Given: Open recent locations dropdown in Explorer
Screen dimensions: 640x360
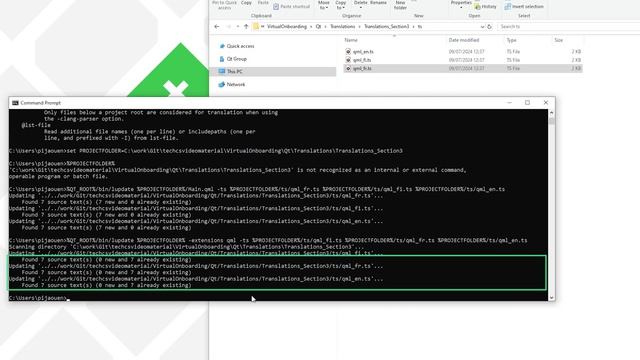Looking at the screenshot, I should (x=238, y=27).
